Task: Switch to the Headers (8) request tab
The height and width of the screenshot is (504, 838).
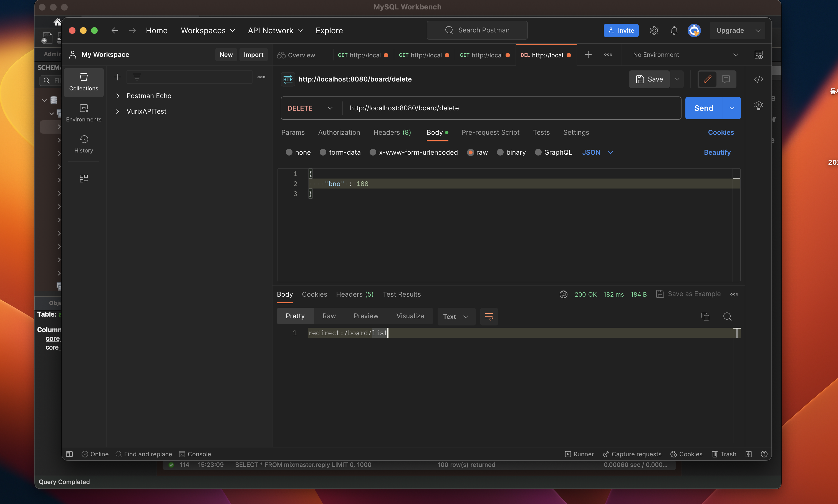Action: [392, 133]
